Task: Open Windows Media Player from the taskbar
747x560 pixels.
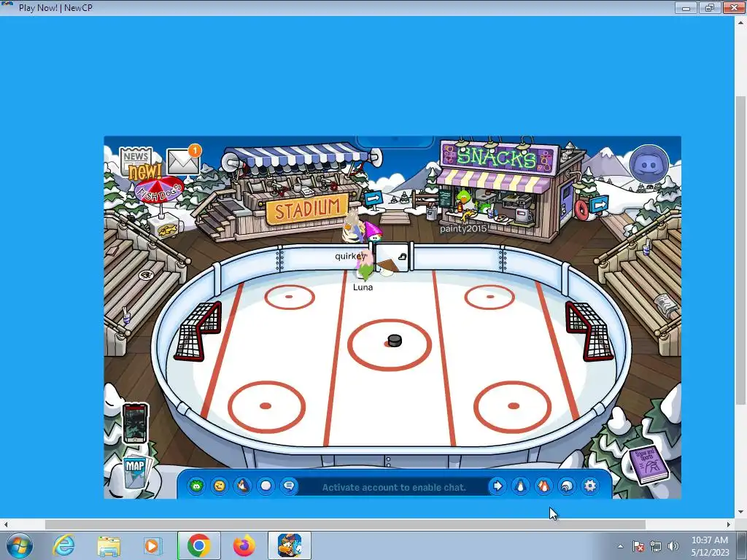Action: coord(152,545)
